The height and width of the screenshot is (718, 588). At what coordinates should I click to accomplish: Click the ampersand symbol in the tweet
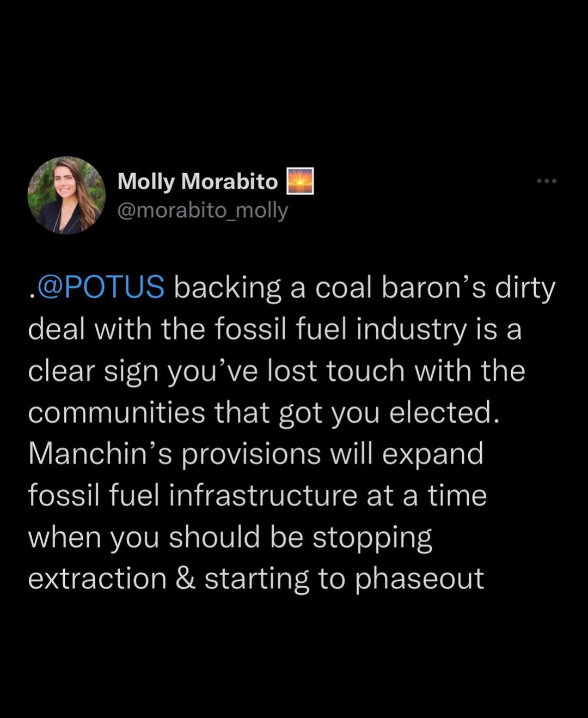(x=185, y=579)
